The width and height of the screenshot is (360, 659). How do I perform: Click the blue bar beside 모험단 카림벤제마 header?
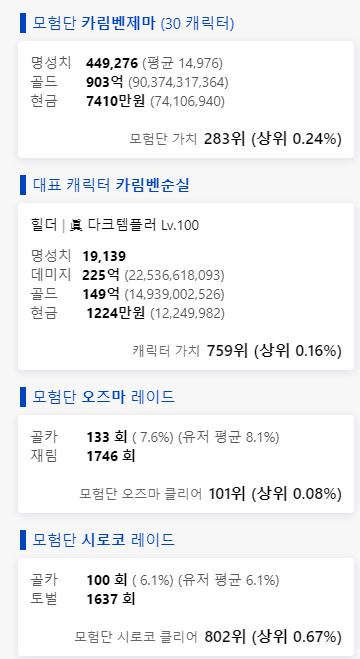[23, 23]
